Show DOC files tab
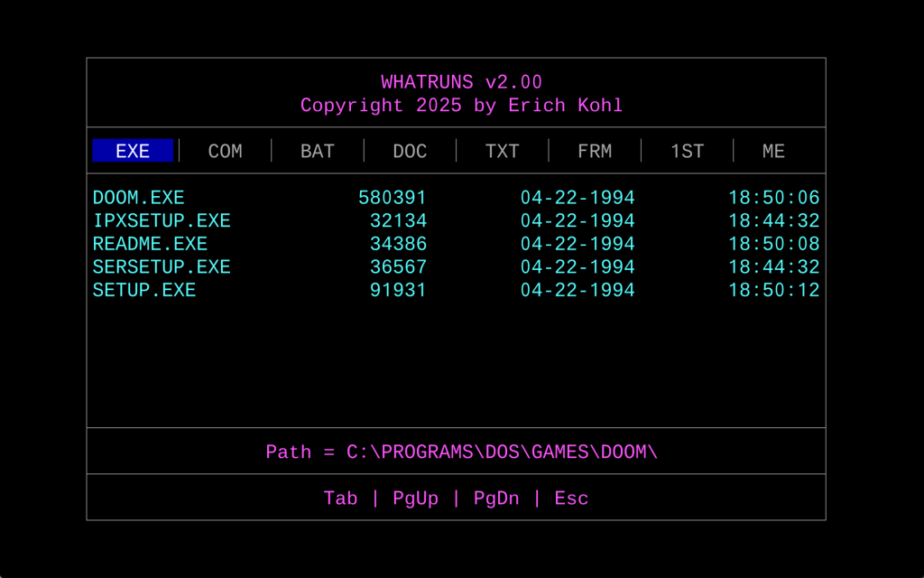The image size is (924, 578). coord(410,151)
